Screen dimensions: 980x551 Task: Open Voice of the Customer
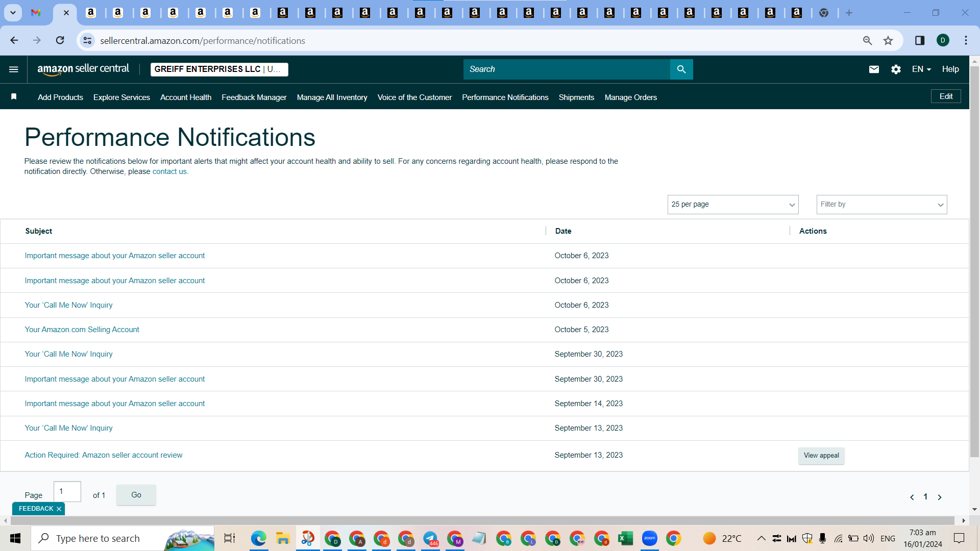[414, 97]
